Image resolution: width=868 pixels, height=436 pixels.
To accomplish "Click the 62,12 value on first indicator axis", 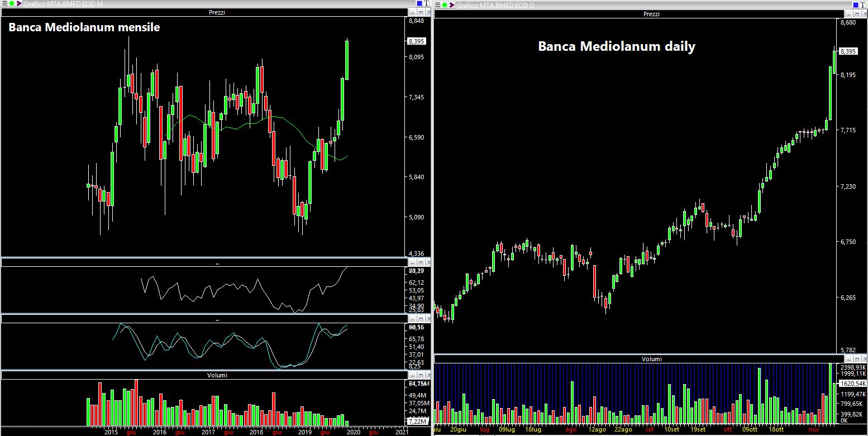I will [x=417, y=282].
